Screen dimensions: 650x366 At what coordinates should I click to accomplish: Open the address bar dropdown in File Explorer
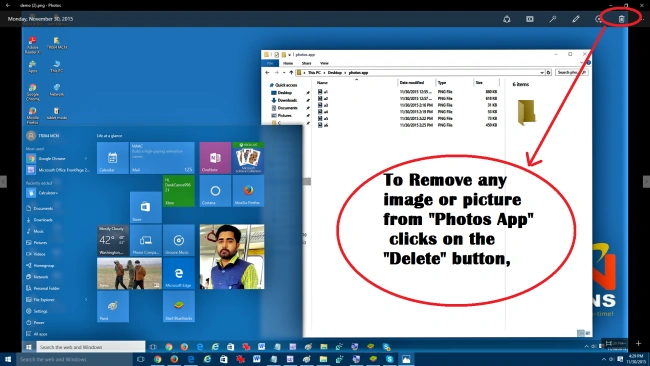(x=541, y=73)
